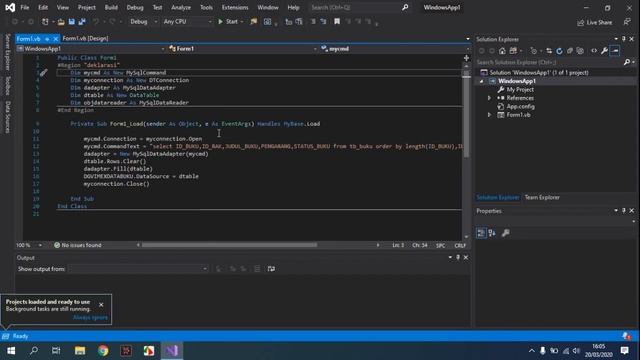Toggle pin on Form1.vb tab
The height and width of the screenshot is (360, 640).
47,39
